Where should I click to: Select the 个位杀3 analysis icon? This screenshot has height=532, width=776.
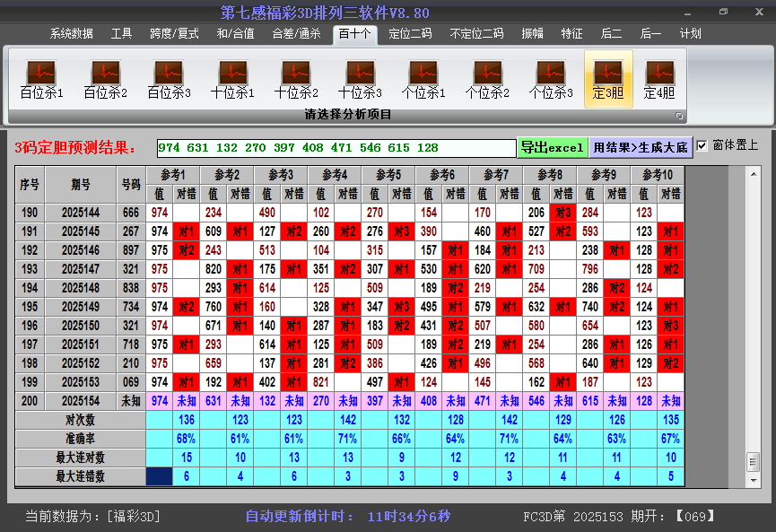point(551,79)
